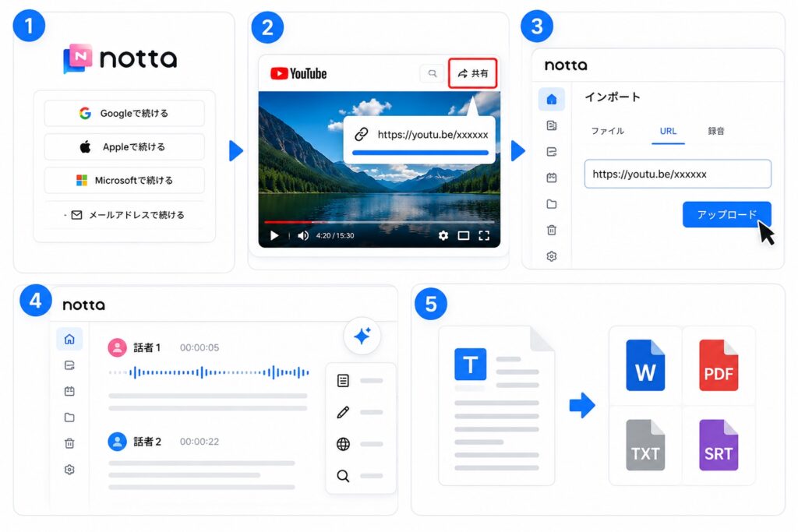Open calendar icon in transcript panel sidebar
The width and height of the screenshot is (798, 532).
coord(69,391)
